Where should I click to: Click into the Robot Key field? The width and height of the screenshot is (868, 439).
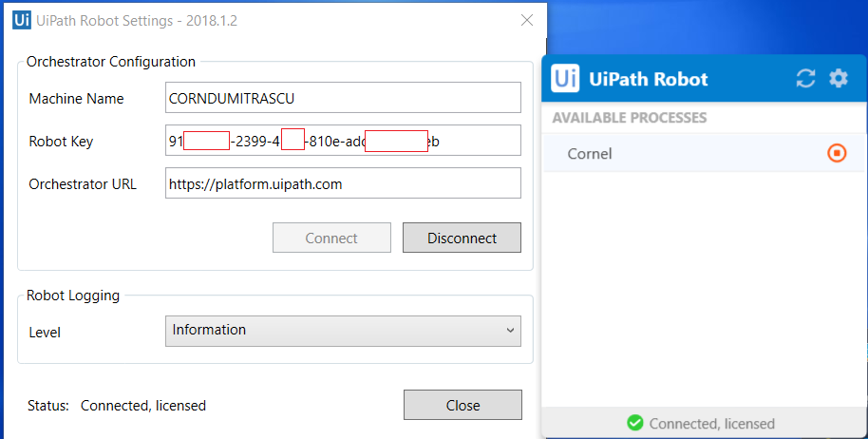point(343,141)
